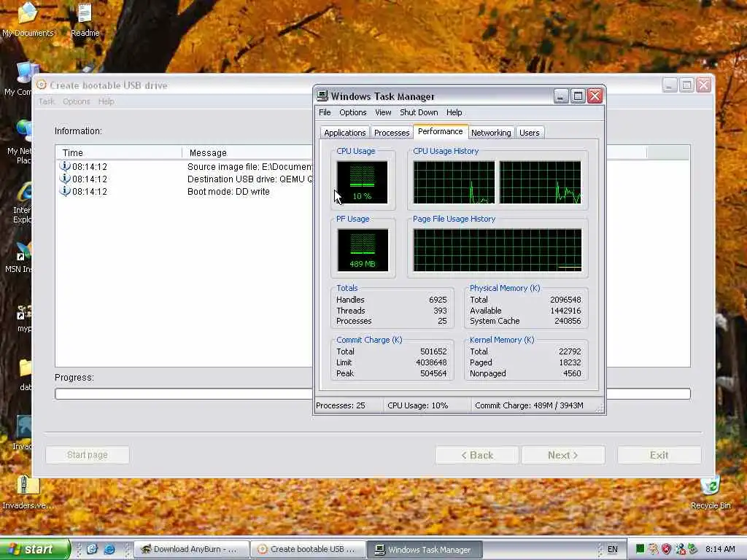This screenshot has height=560, width=747.
Task: Open the Help menu in Task Manager
Action: 454,112
